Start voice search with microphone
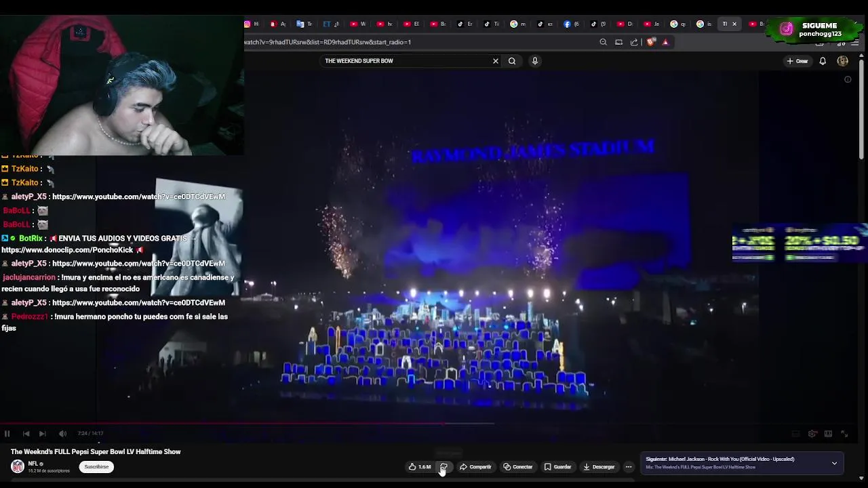868x488 pixels. [535, 61]
